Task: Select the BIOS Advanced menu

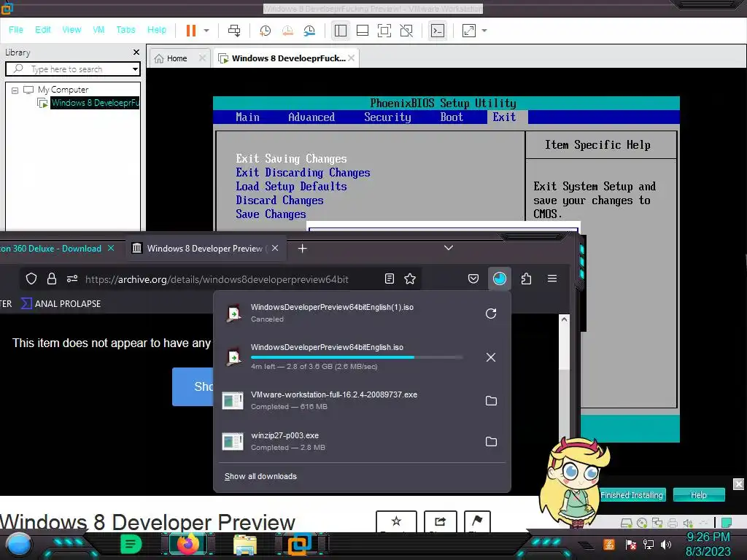Action: [311, 117]
